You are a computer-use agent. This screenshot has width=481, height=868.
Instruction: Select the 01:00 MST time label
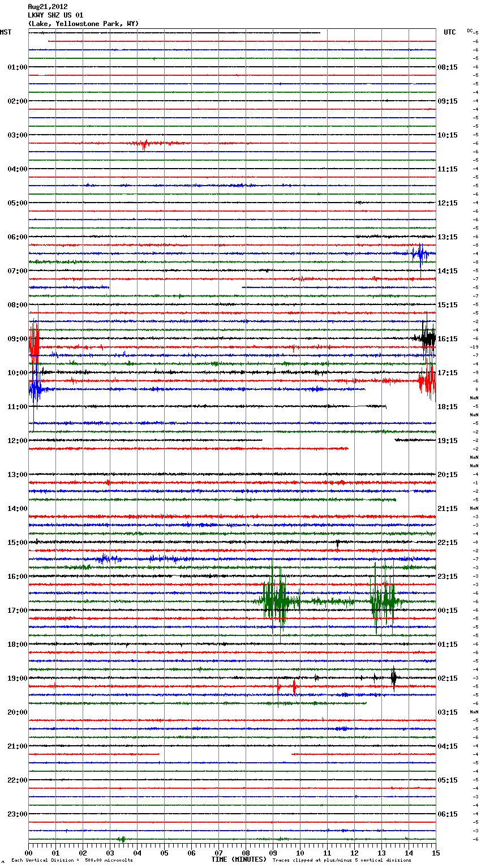click(x=17, y=67)
